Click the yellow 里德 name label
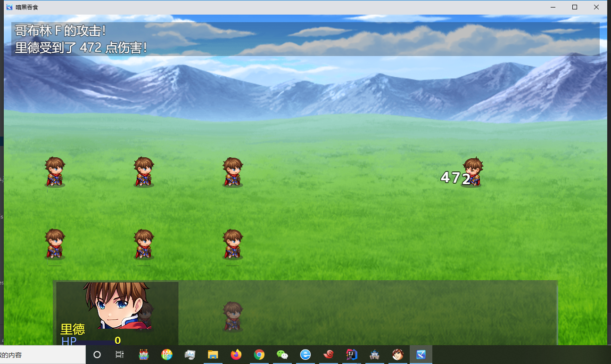611x364 pixels. 73,329
